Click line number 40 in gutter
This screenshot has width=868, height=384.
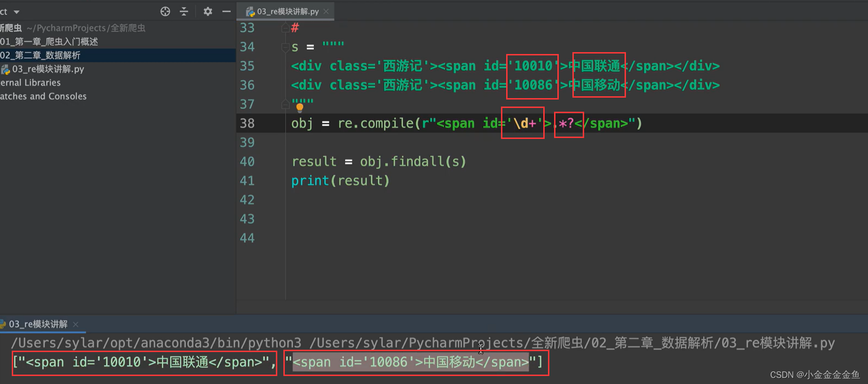pos(247,162)
